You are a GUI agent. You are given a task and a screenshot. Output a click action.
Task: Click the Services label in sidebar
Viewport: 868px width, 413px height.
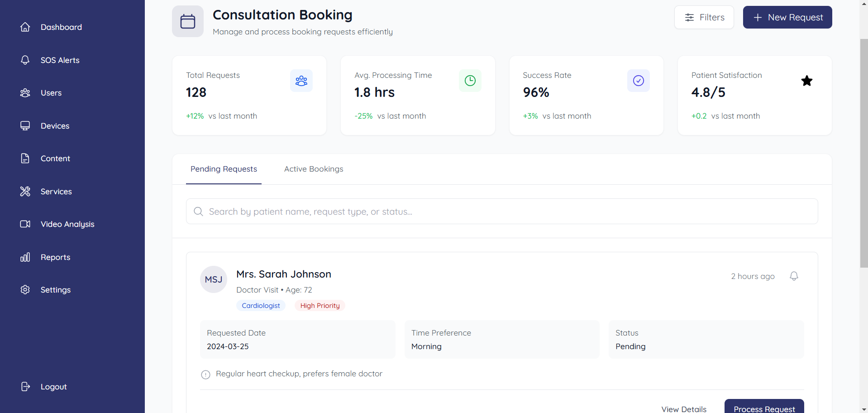[x=56, y=192]
